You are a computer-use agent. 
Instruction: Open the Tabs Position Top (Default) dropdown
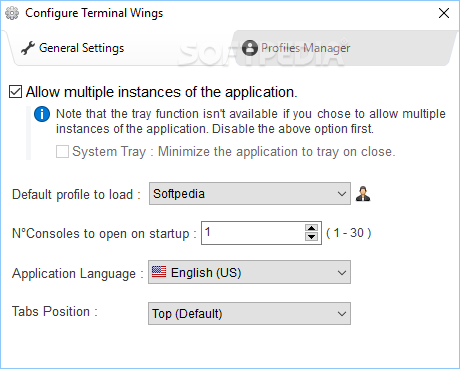(x=249, y=313)
